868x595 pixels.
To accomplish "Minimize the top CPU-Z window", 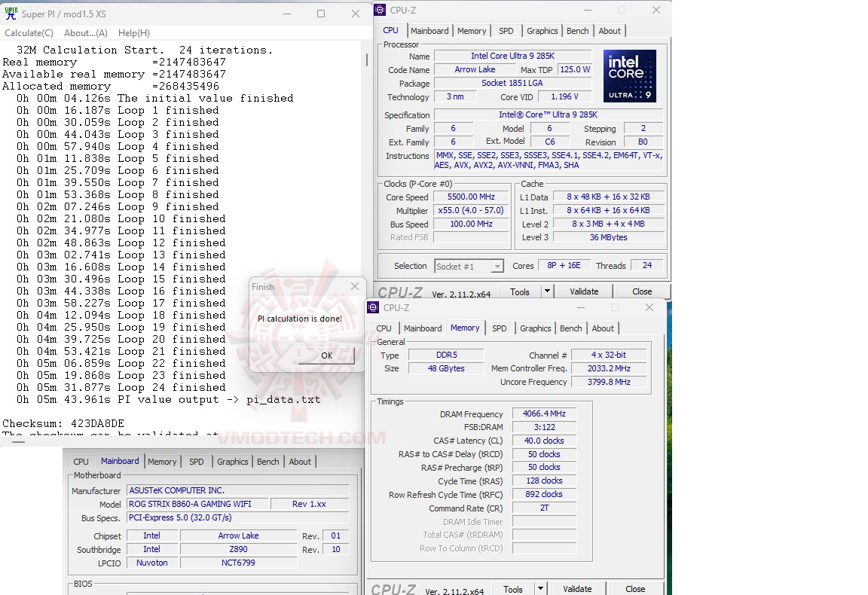I will 588,10.
